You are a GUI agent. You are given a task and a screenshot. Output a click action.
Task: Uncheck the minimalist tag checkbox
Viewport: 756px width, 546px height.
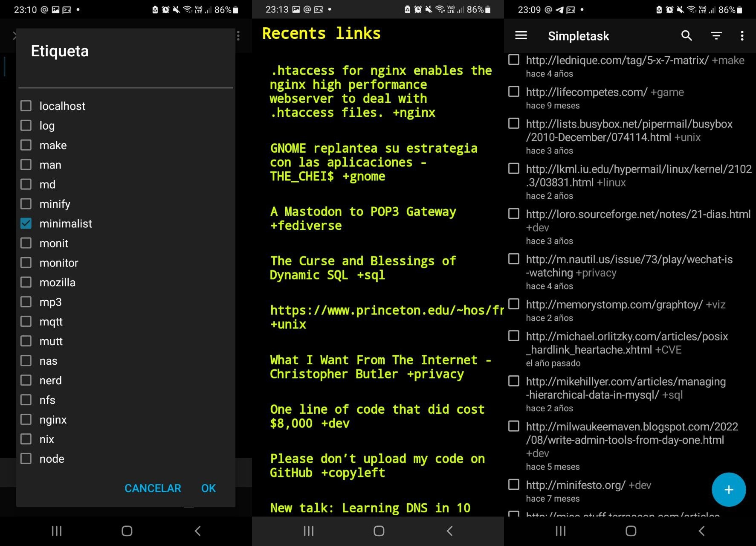[x=26, y=224]
